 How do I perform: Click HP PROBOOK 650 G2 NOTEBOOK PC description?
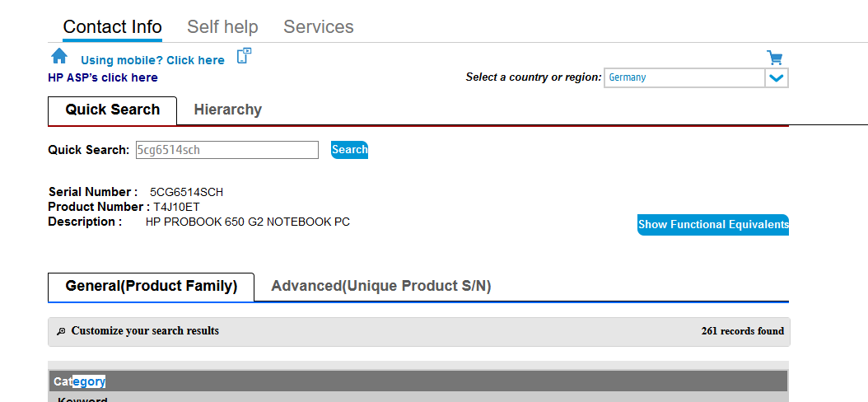[x=247, y=222]
